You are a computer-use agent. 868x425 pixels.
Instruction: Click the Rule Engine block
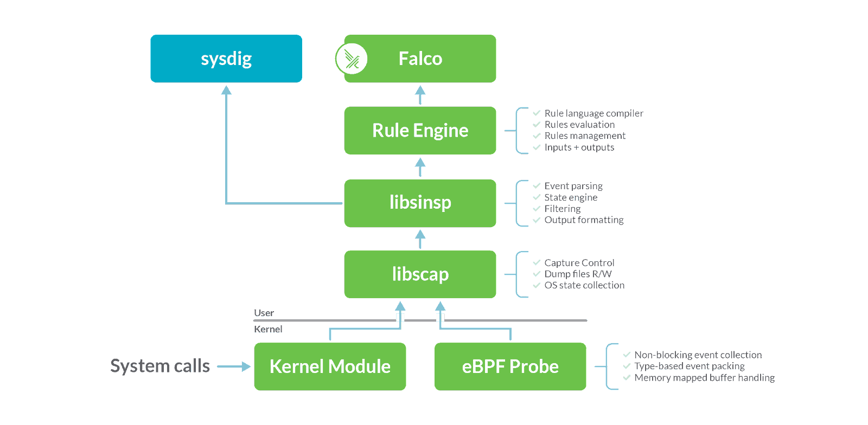tap(420, 131)
